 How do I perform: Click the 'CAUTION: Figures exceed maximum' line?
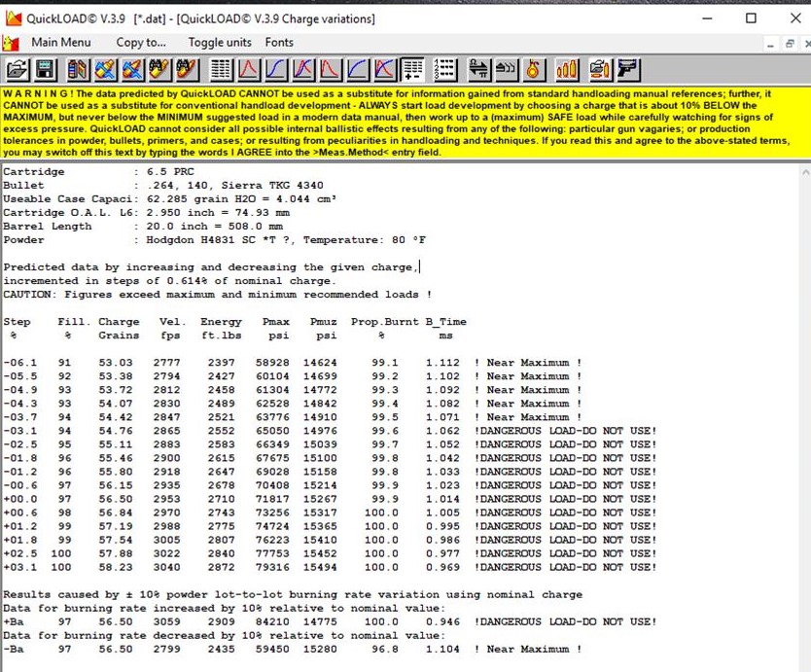pyautogui.click(x=217, y=295)
